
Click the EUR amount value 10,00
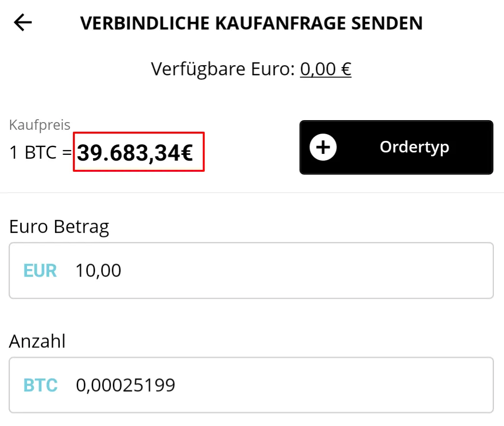(98, 270)
